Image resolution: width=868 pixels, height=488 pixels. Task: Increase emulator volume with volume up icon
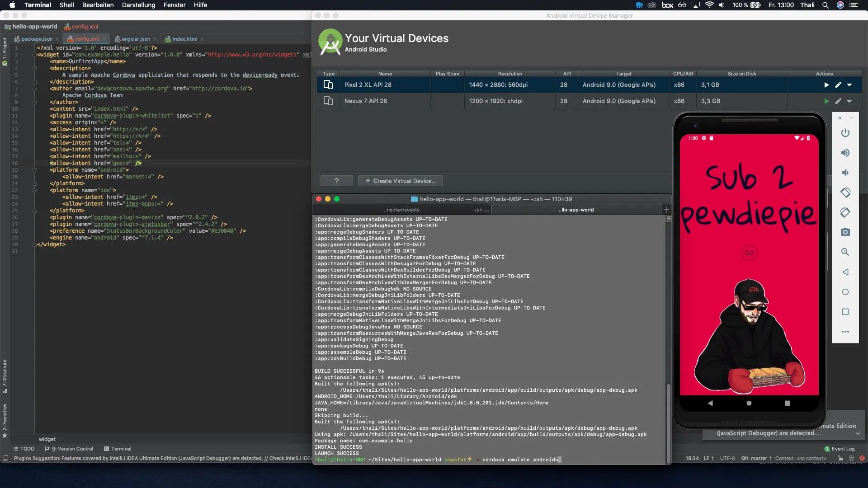(845, 153)
